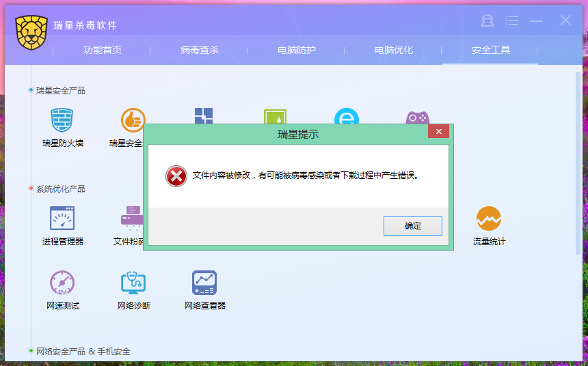This screenshot has width=588, height=366.
Task: Open the customer service headset icon
Action: click(487, 20)
